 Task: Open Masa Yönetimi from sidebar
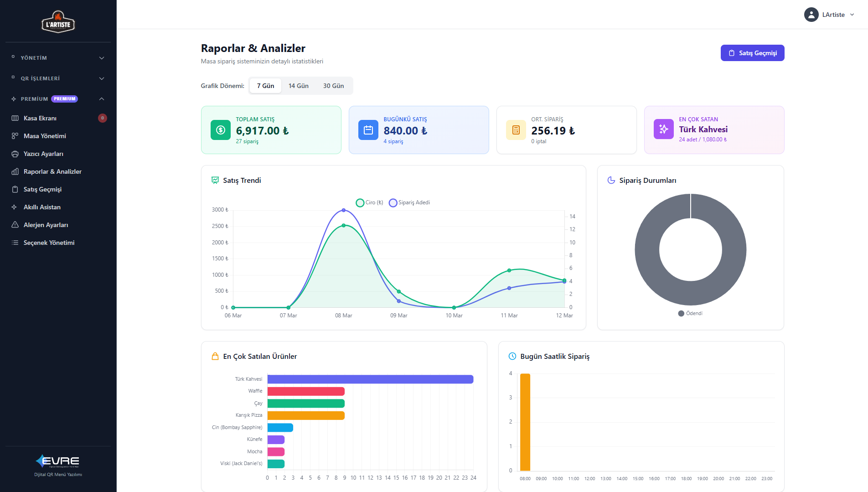(x=58, y=136)
